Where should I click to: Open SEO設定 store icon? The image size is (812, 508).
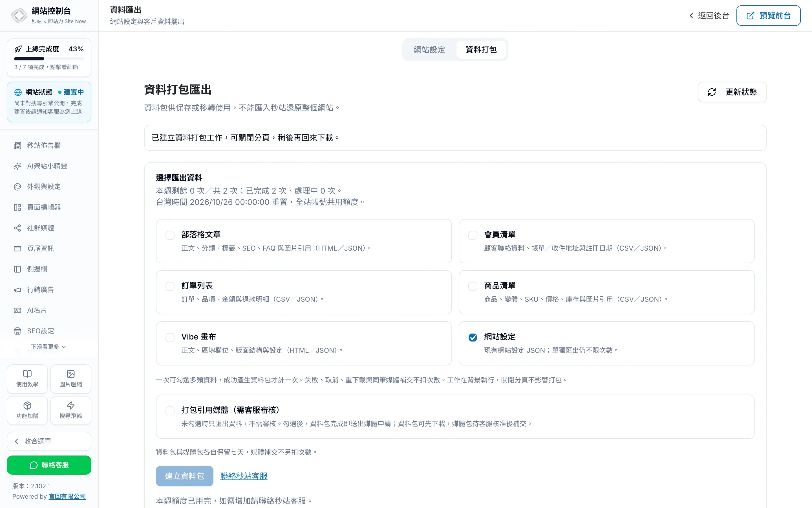pyautogui.click(x=17, y=331)
